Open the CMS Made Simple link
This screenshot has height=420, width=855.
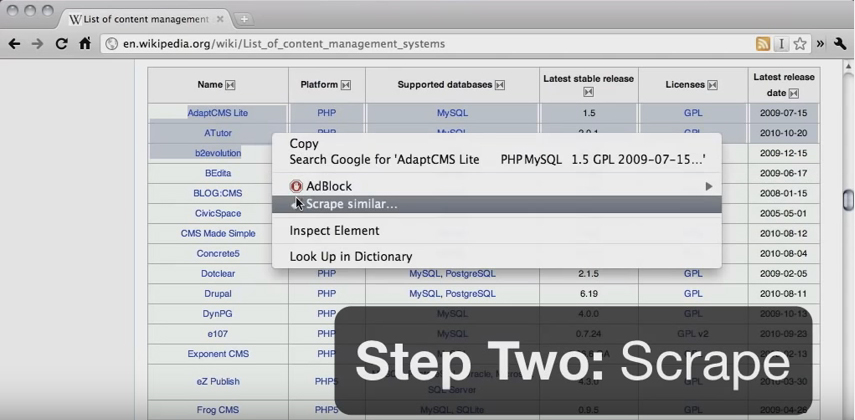[218, 233]
